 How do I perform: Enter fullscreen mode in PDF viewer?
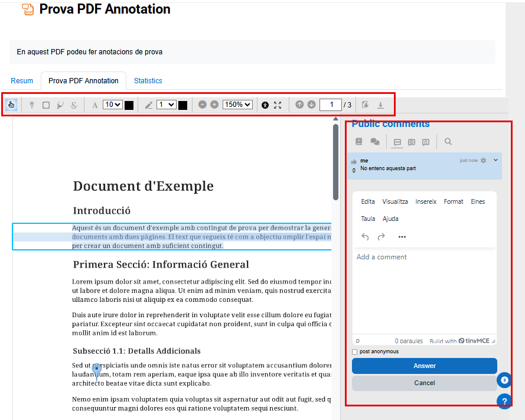(278, 105)
